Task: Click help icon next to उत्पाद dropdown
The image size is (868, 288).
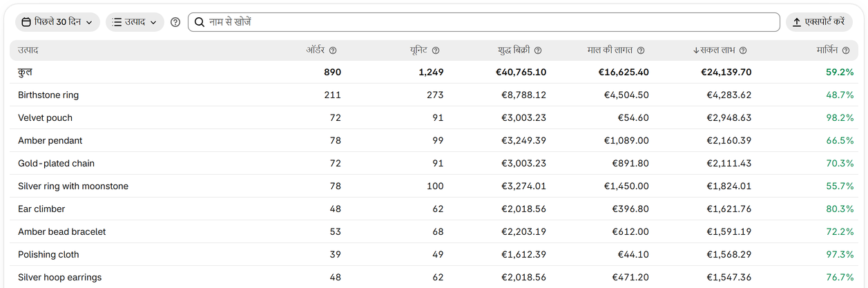Action: tap(175, 22)
